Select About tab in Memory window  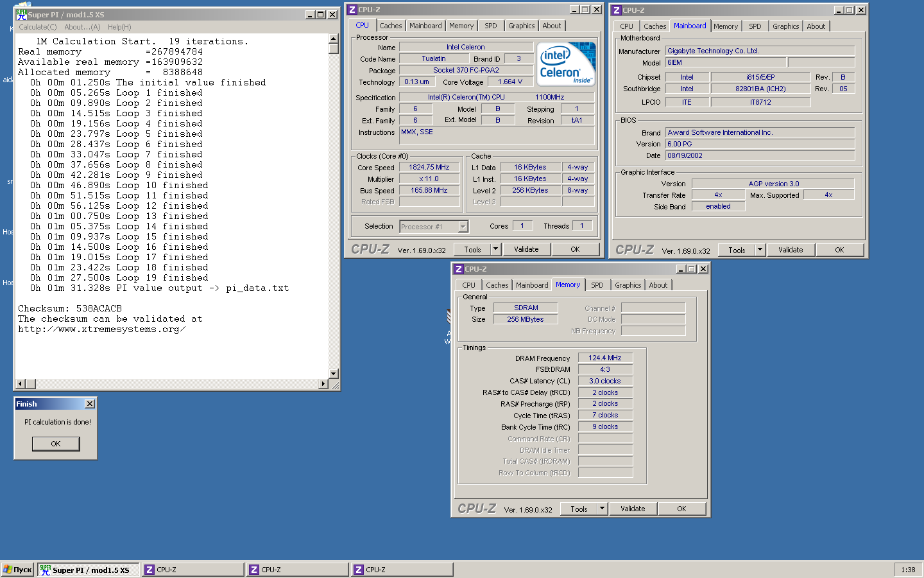click(658, 285)
